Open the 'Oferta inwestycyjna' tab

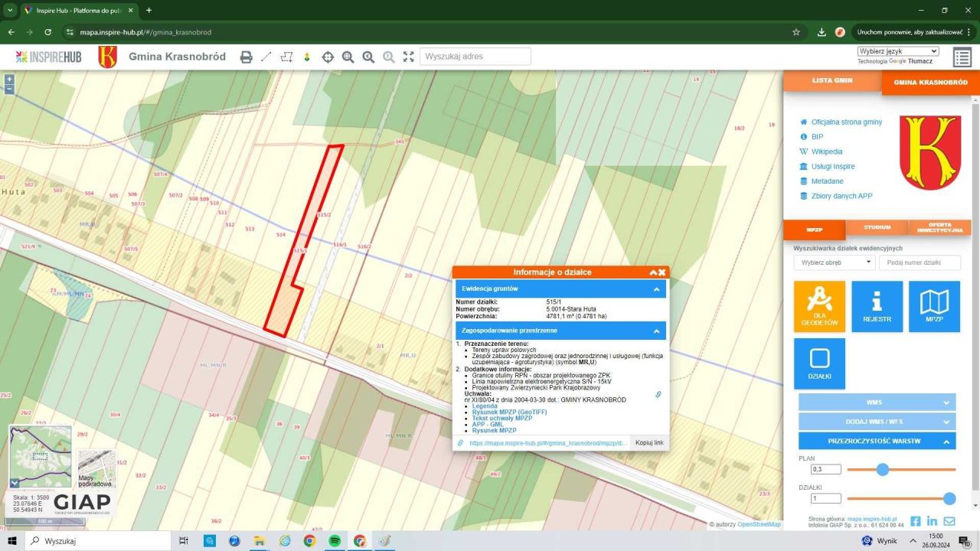pos(939,228)
